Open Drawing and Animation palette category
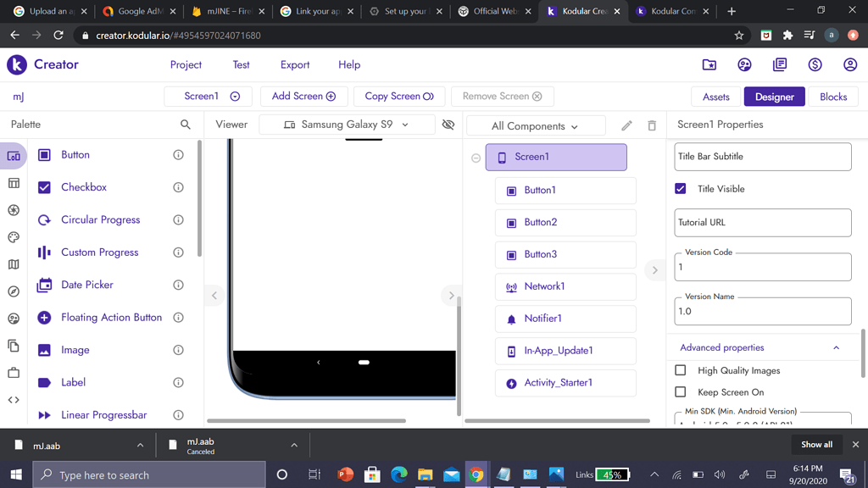This screenshot has height=488, width=868. tap(14, 237)
